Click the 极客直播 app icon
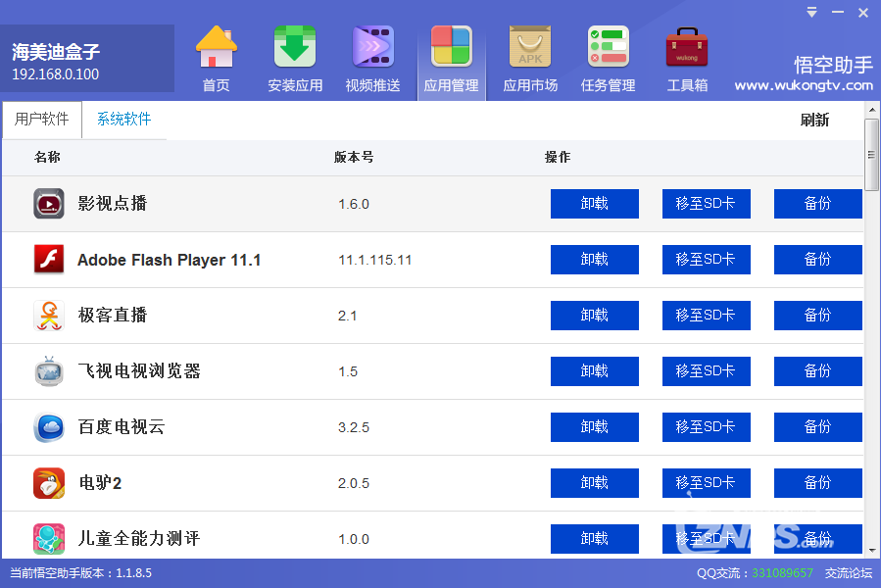Screen dimensions: 881x588 pyautogui.click(x=49, y=316)
